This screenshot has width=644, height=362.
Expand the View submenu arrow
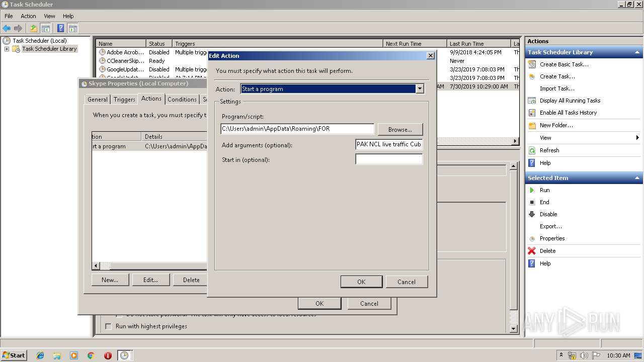pyautogui.click(x=637, y=138)
